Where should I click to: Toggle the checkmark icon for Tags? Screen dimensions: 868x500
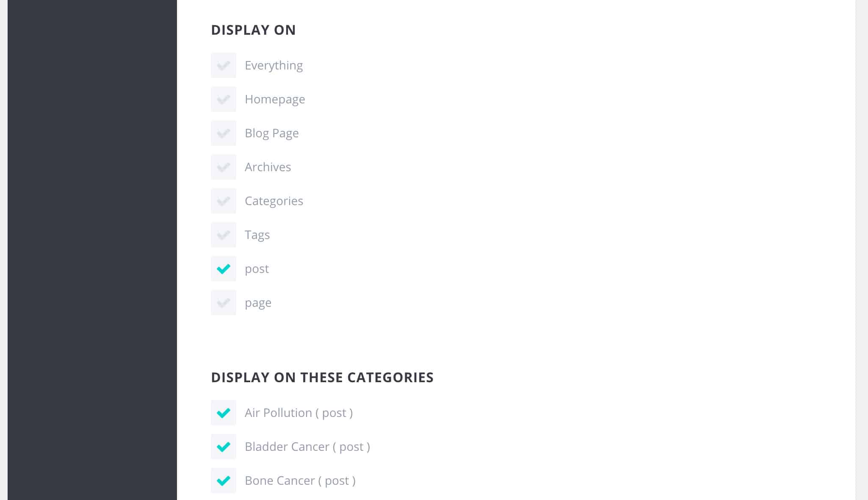point(224,234)
